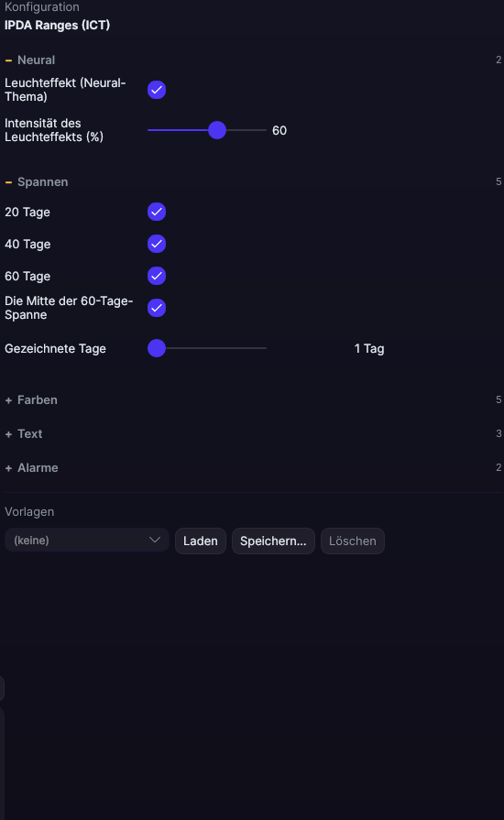Screen dimensions: 504x820
Task: Expand Alarme via its plus icon
Action: 8,468
